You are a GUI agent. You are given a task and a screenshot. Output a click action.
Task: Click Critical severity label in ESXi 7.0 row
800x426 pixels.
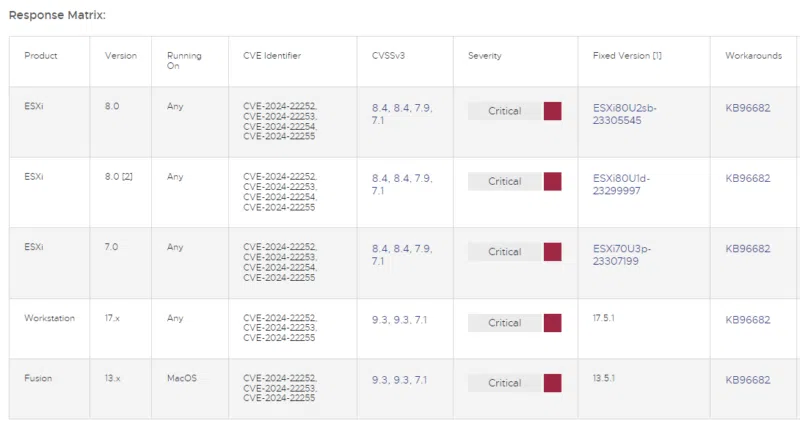pos(505,252)
